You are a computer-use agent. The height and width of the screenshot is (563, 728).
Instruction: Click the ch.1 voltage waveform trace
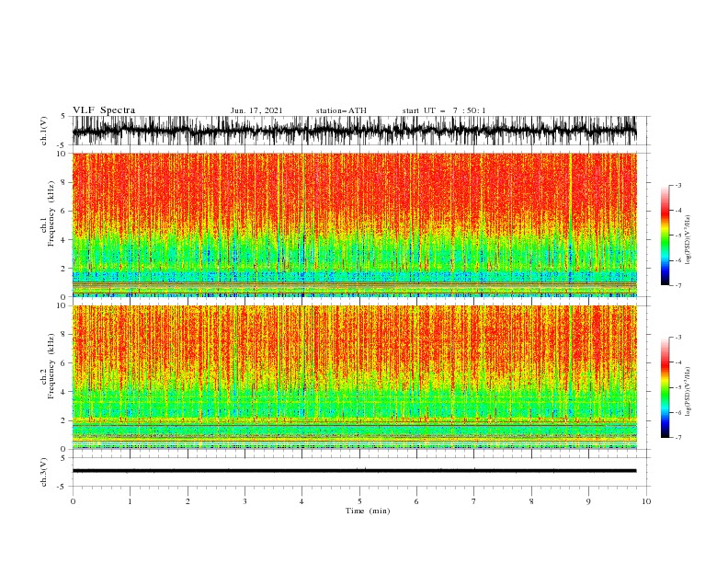pos(354,131)
